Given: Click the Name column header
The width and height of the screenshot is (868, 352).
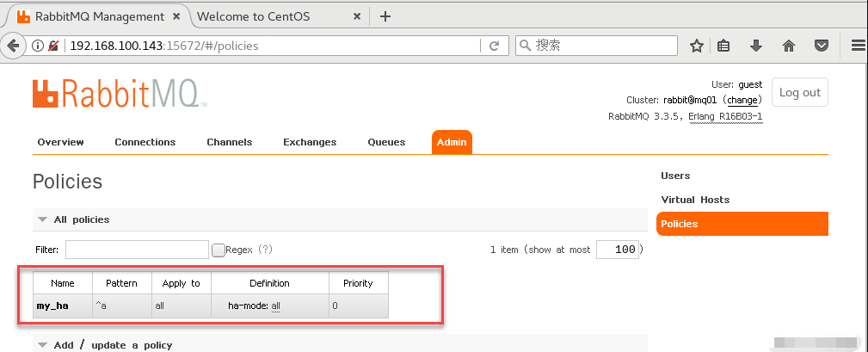Looking at the screenshot, I should 63,283.
